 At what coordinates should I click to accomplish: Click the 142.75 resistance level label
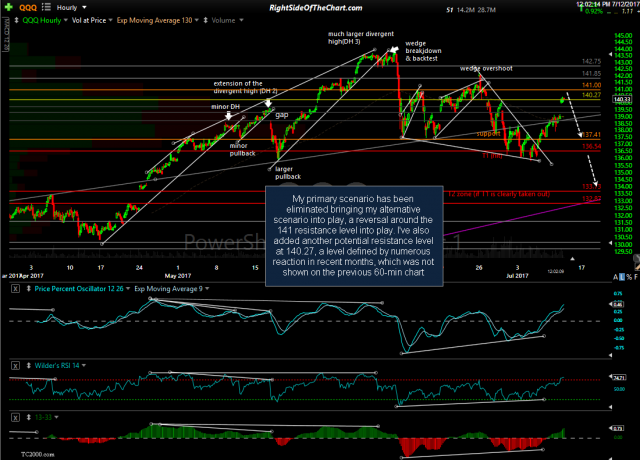click(591, 61)
